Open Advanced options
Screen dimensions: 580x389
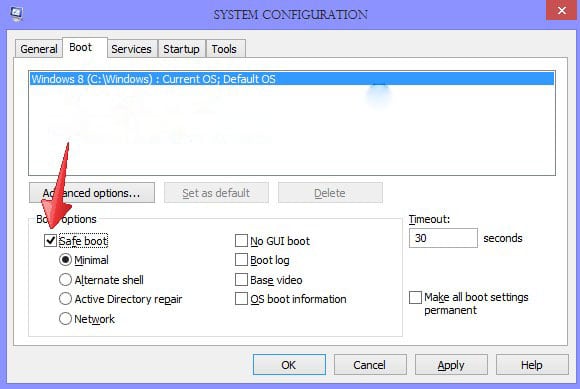92,193
